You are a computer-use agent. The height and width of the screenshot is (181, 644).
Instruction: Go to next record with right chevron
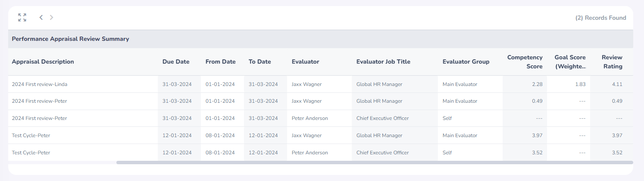[52, 18]
